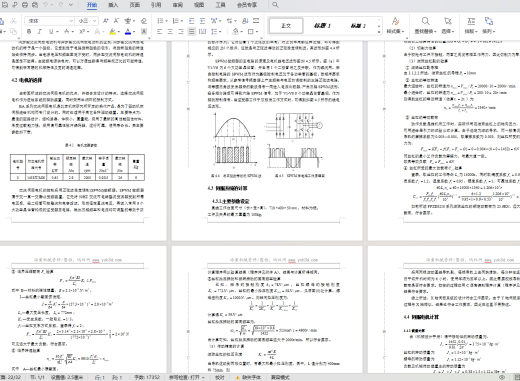Toggle superscript X² icon
The image size is (520, 381).
[x=82, y=32]
